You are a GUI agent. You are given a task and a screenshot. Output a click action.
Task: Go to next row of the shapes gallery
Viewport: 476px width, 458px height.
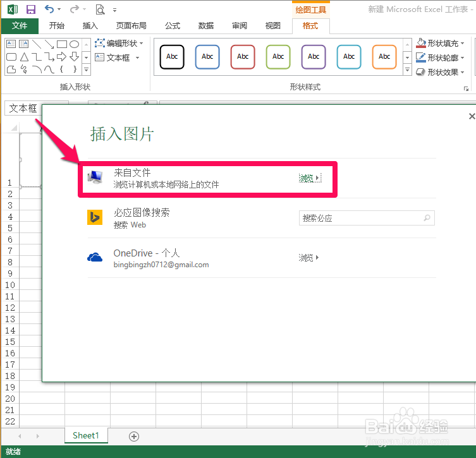(x=86, y=57)
